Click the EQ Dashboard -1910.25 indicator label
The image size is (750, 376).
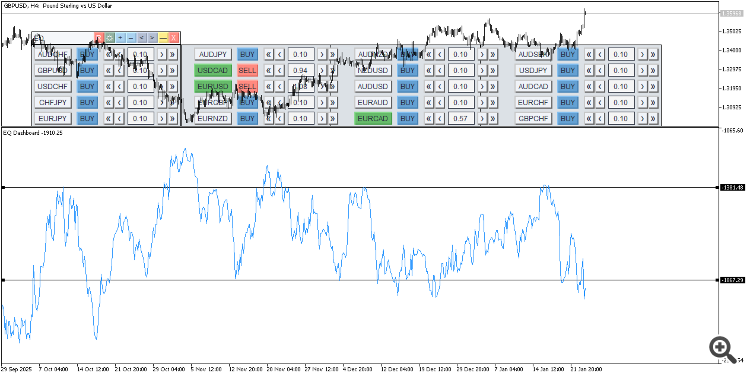33,133
